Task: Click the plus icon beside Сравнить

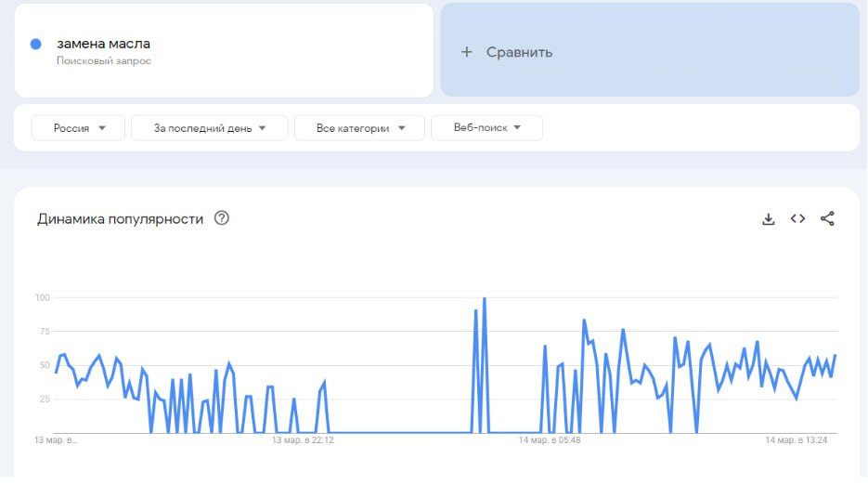Action: click(467, 52)
